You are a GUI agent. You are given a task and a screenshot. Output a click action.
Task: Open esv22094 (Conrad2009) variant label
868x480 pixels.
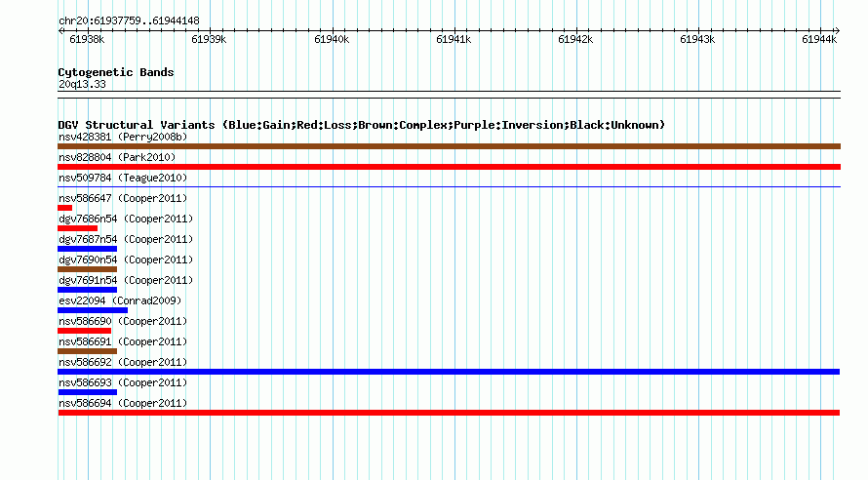pyautogui.click(x=120, y=300)
